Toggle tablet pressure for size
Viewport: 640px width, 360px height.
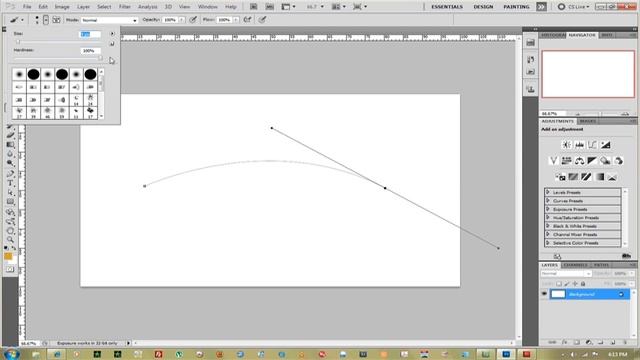pyautogui.click(x=262, y=20)
